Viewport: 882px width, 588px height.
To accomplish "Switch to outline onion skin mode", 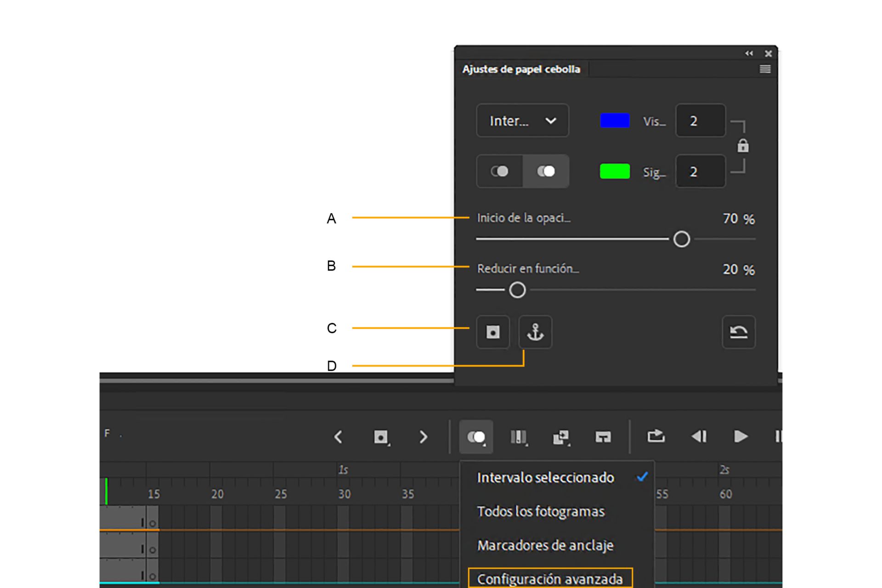I will coord(500,171).
